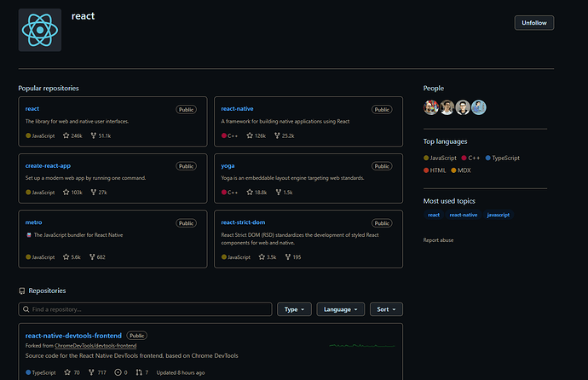The width and height of the screenshot is (588, 380).
Task: Click the devtools-frontend activity sparkline graph
Action: click(x=362, y=346)
